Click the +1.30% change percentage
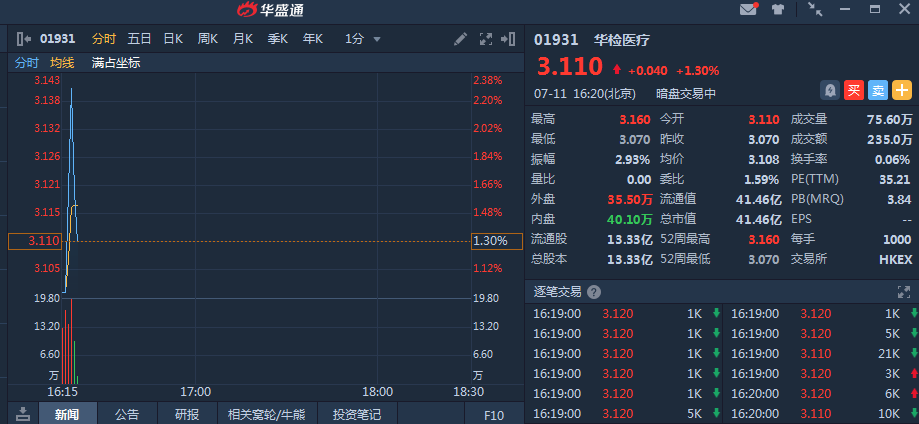 697,71
